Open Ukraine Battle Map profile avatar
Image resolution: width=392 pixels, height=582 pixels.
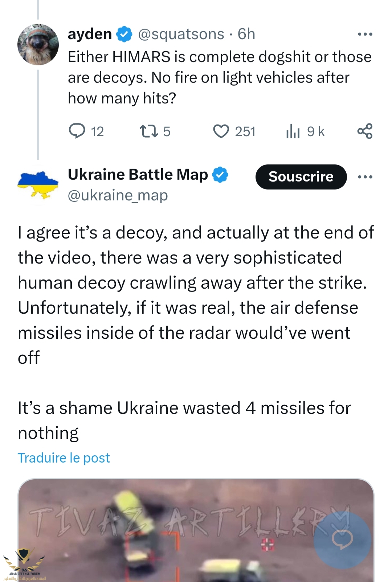pyautogui.click(x=38, y=185)
